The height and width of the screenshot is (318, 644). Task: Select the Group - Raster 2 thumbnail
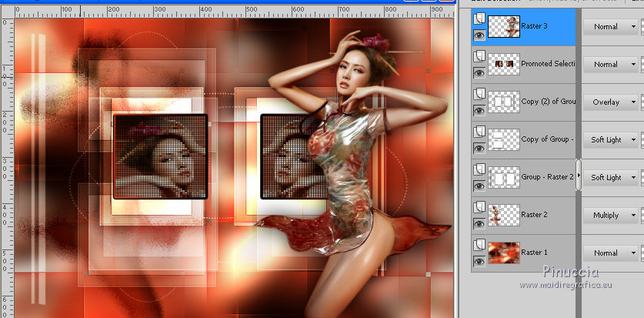pyautogui.click(x=504, y=178)
